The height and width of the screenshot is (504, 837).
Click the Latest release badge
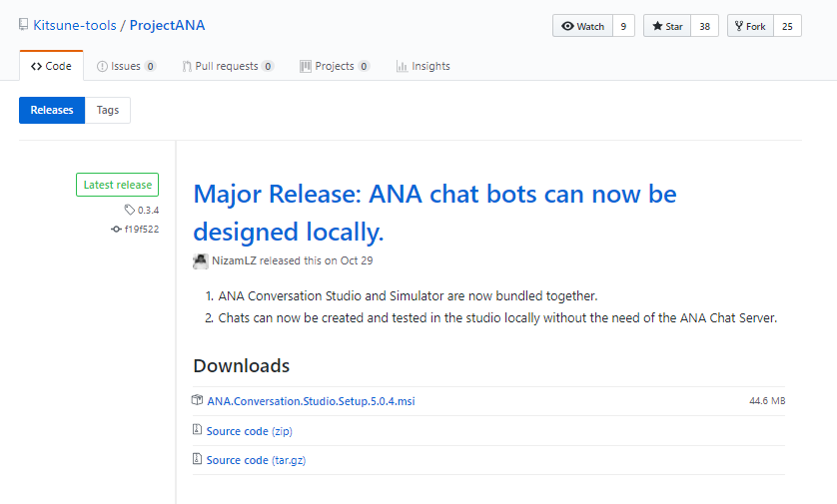[118, 185]
